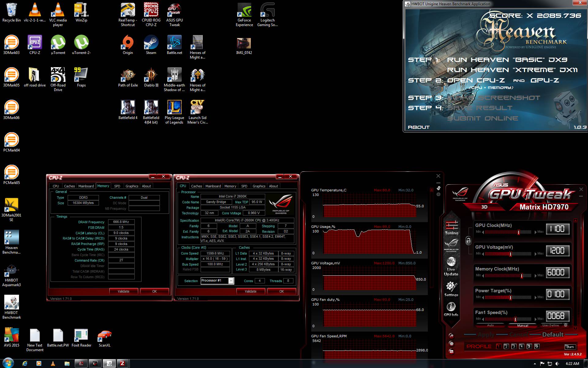The width and height of the screenshot is (588, 368).
Task: Click the GPU Voltage Max arrow
Action: [x=536, y=254]
